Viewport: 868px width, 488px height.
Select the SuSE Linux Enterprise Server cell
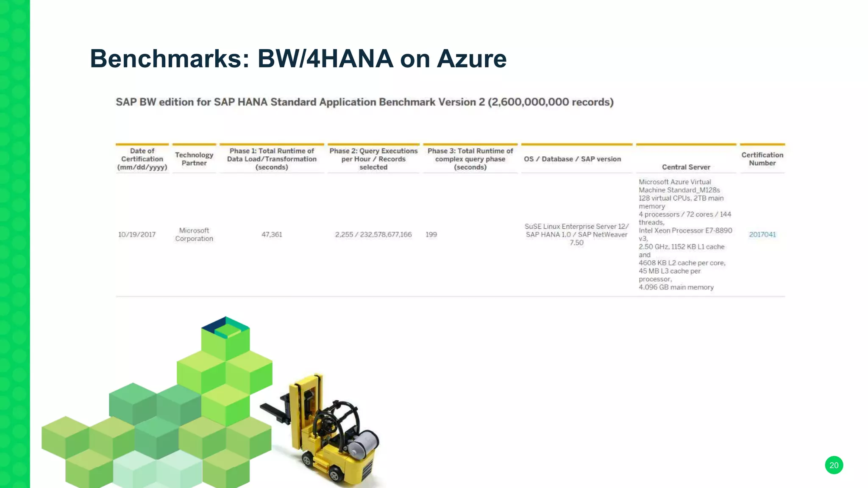pos(576,234)
